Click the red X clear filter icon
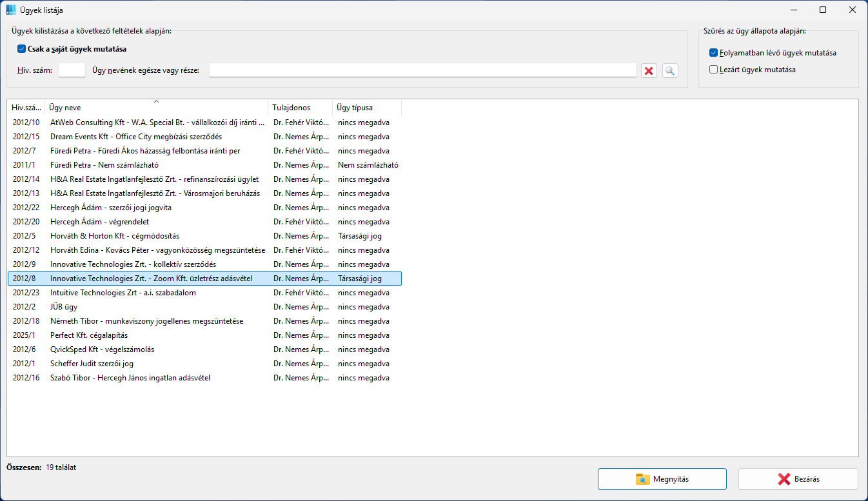Image resolution: width=868 pixels, height=501 pixels. click(649, 71)
